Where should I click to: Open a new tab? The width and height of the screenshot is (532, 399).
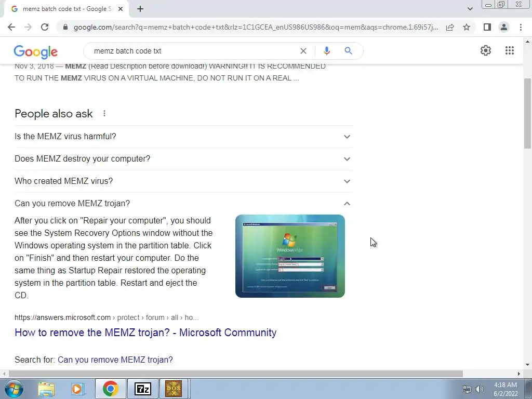pyautogui.click(x=140, y=9)
